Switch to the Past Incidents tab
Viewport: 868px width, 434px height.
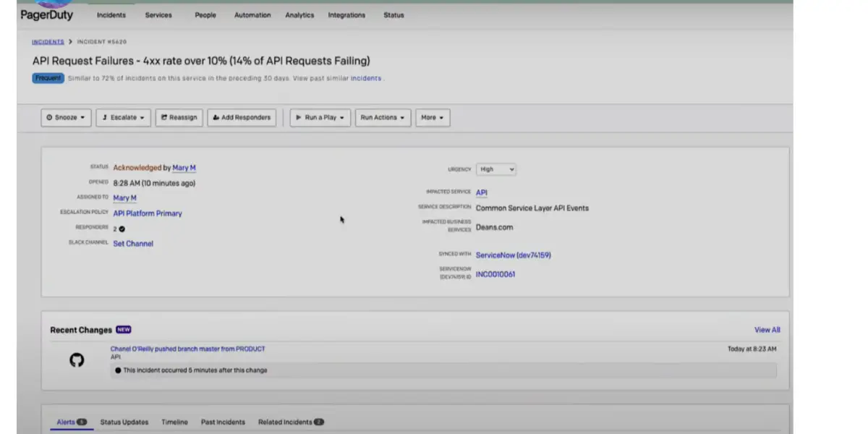(x=223, y=422)
